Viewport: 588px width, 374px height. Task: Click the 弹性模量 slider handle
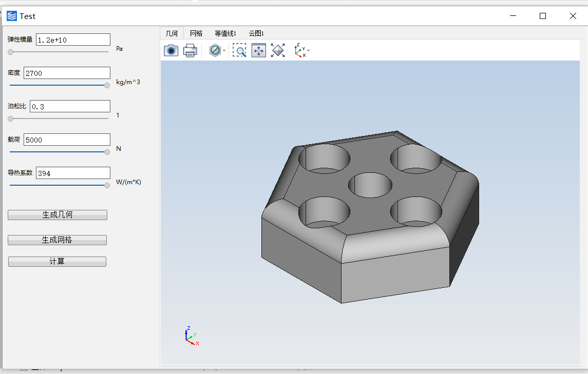pyautogui.click(x=10, y=52)
